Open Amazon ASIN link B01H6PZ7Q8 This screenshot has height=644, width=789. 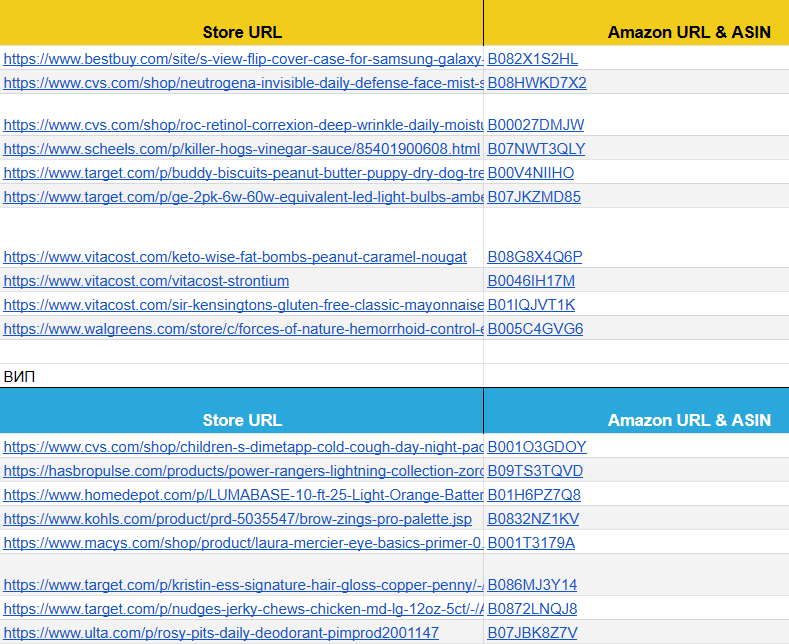(x=534, y=495)
